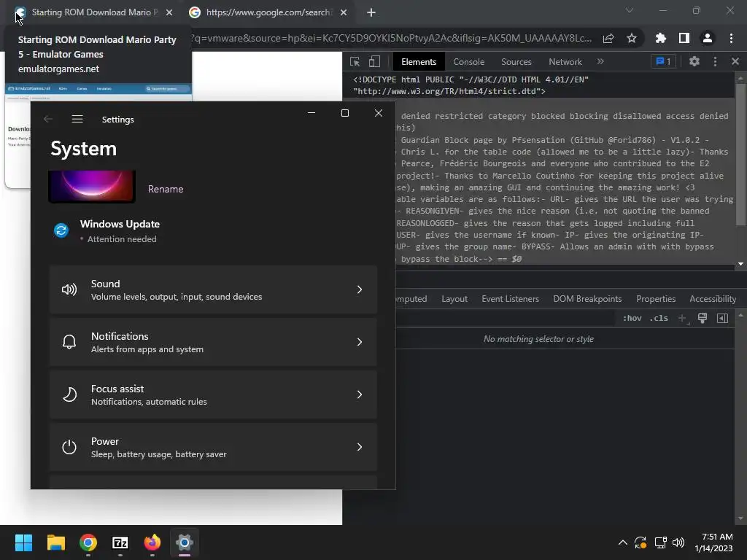Bookmark this page with the star icon
The height and width of the screenshot is (560, 747).
[x=632, y=38]
